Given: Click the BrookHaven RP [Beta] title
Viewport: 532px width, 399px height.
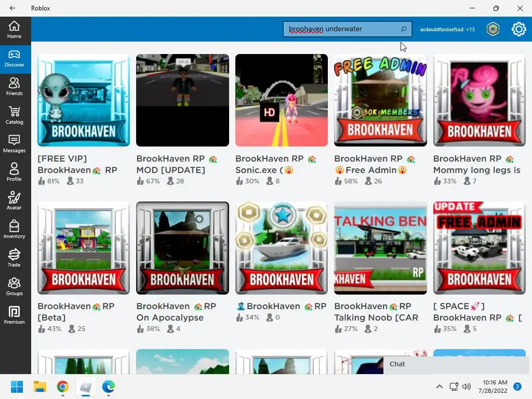Looking at the screenshot, I should pyautogui.click(x=76, y=312).
